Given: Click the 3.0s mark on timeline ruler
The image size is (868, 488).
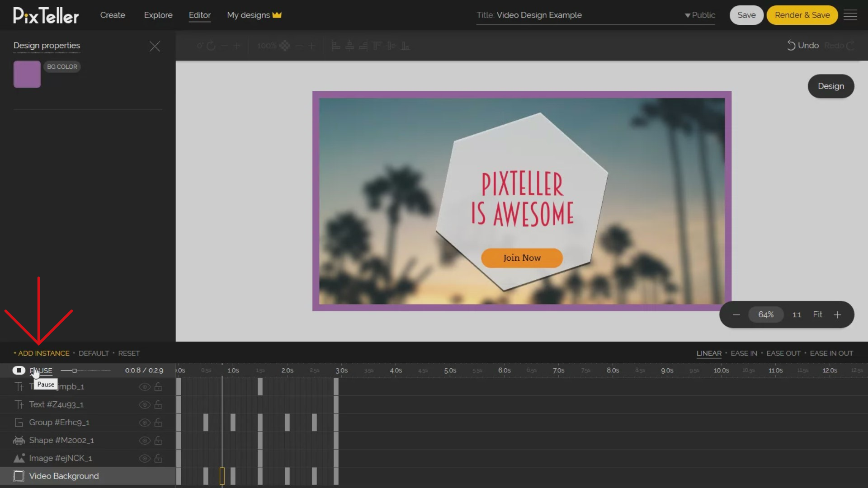Looking at the screenshot, I should (341, 371).
